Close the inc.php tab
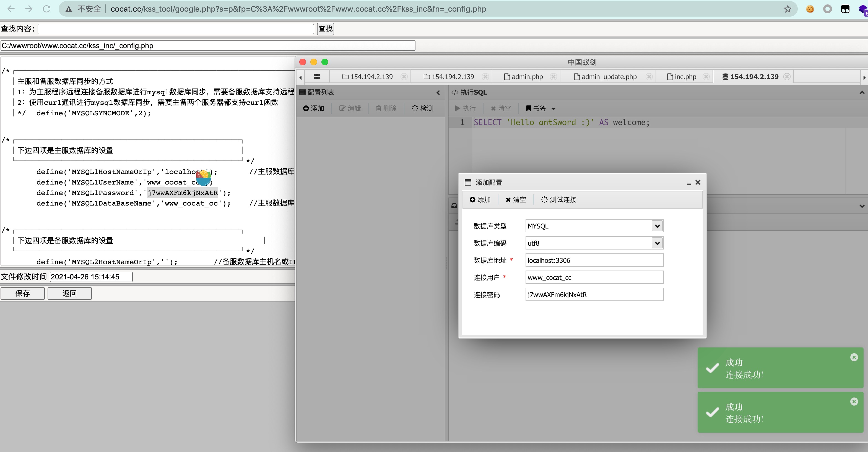Screen dimensions: 868x452 706,77
